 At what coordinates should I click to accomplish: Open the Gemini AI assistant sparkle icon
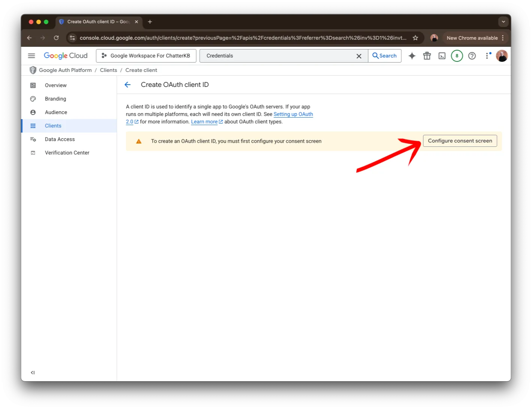(x=412, y=56)
